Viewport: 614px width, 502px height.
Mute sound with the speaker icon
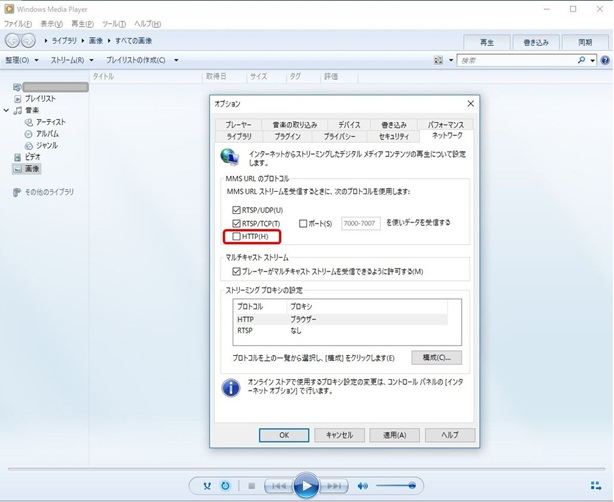tap(363, 486)
